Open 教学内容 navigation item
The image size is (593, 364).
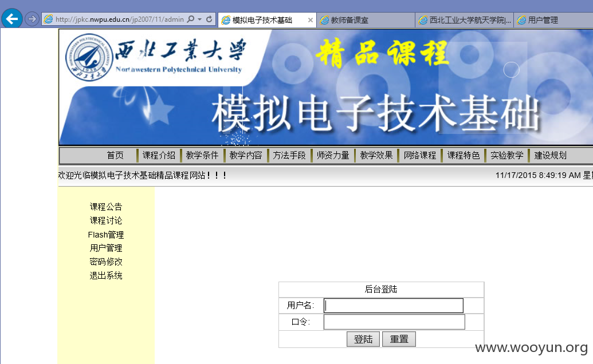click(x=245, y=155)
